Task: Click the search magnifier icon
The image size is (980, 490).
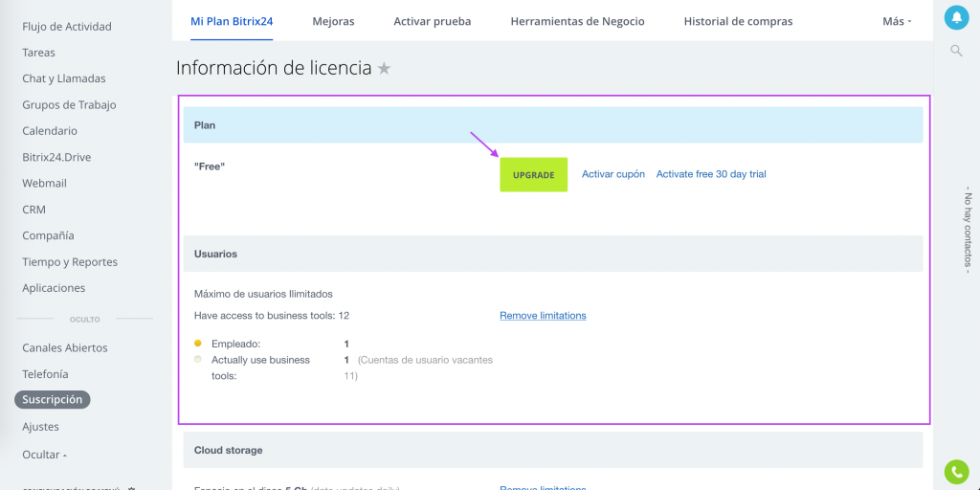Action: click(956, 51)
